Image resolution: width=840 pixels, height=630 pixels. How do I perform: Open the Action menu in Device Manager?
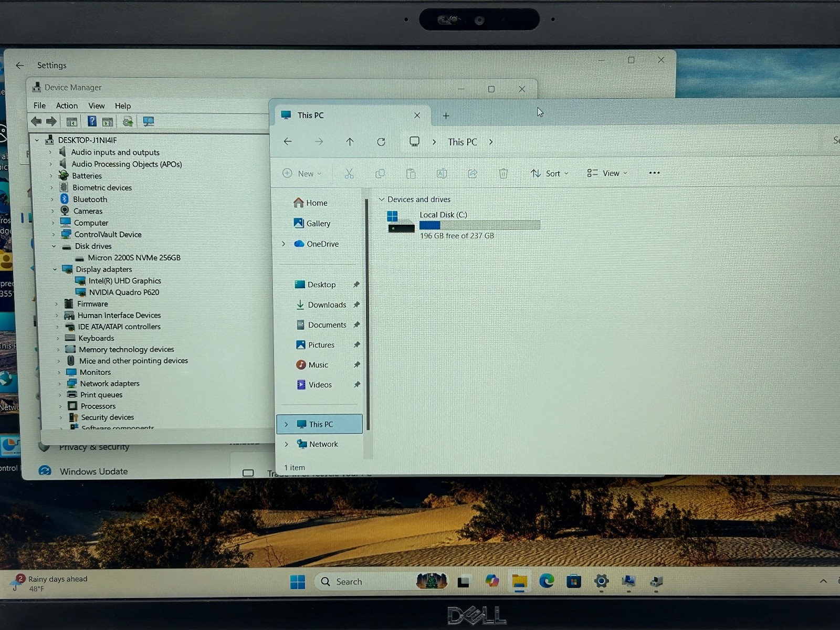point(67,106)
